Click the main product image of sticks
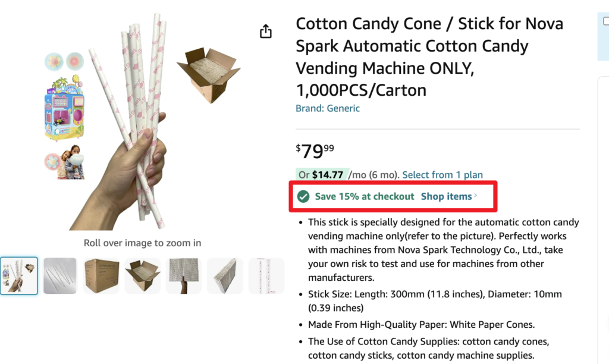 click(143, 121)
